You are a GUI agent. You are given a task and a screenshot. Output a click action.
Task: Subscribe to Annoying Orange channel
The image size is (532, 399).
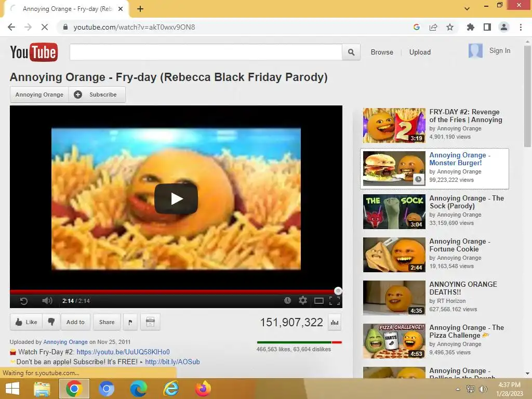[97, 95]
